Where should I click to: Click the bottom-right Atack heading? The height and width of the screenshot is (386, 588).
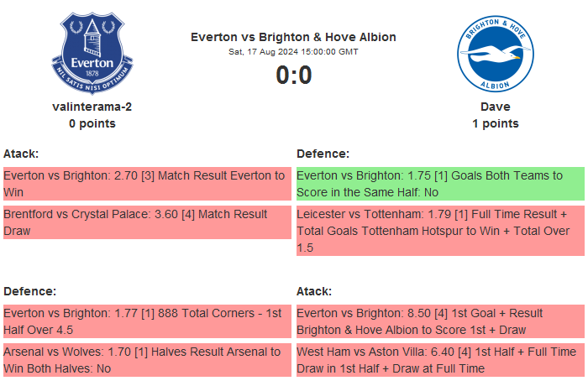click(x=314, y=291)
